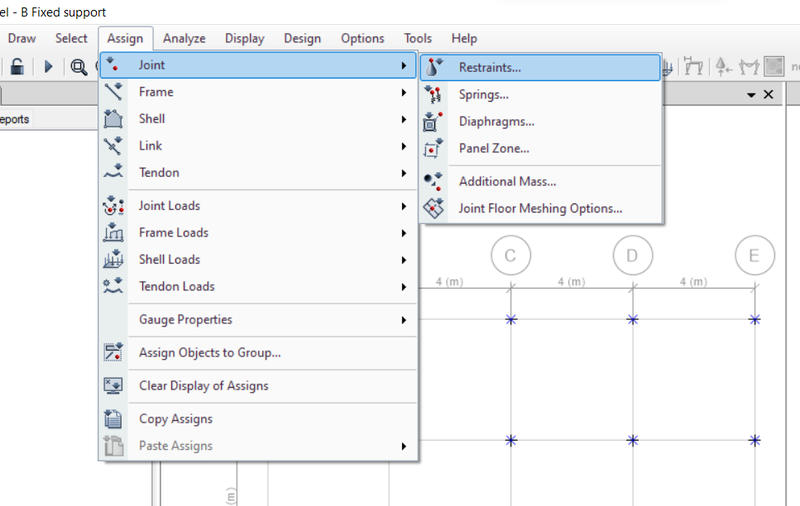This screenshot has height=506, width=800.
Task: Select bottom joint on grid line D
Action: 633,440
